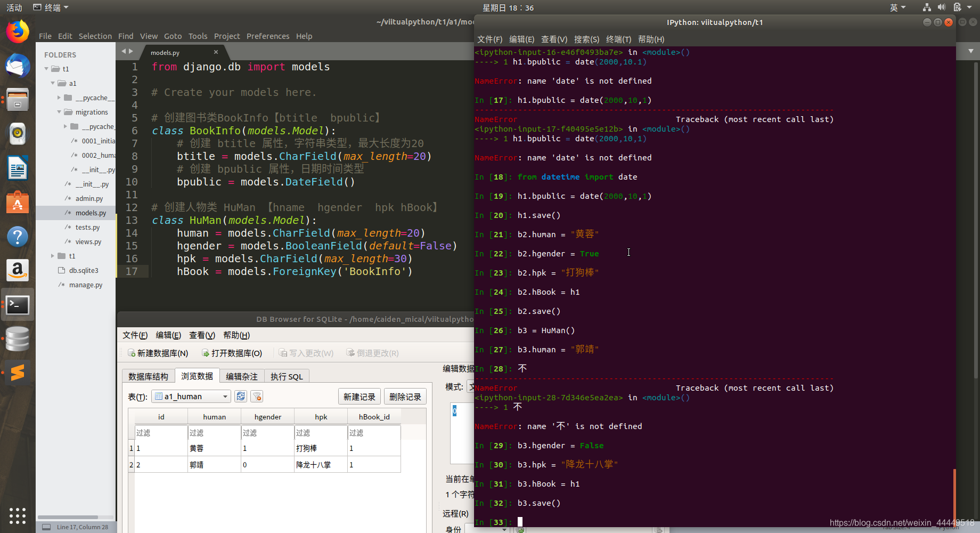
Task: Open the File menu in Sublime Text
Action: pyautogui.click(x=45, y=36)
